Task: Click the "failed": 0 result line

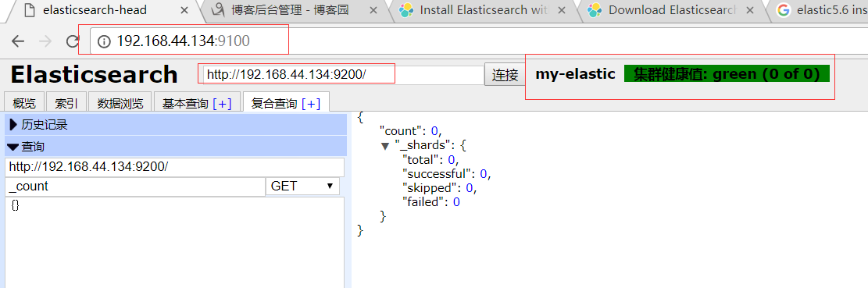Action: point(430,202)
